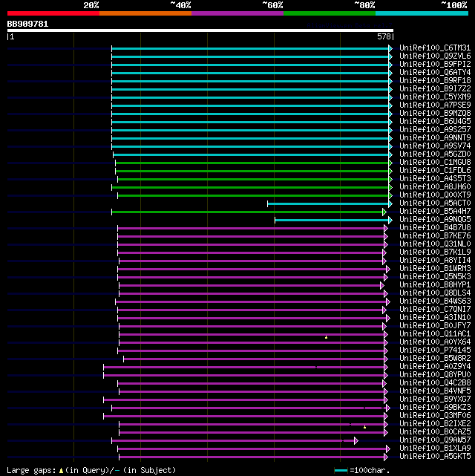Image resolution: width=475 pixels, height=476 pixels.
Task: Select the UniRef100_A8JH60 label
Action: pos(435,186)
